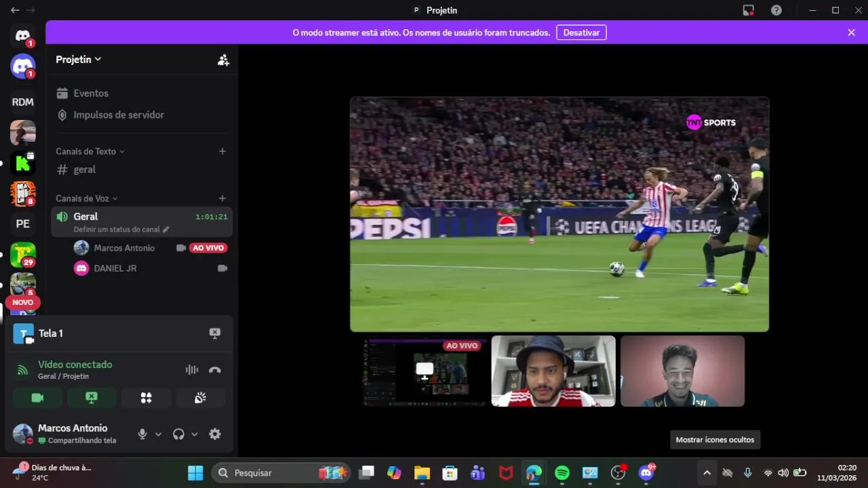The height and width of the screenshot is (488, 868).
Task: Open Microsoft Teams from the taskbar
Action: pos(478,473)
